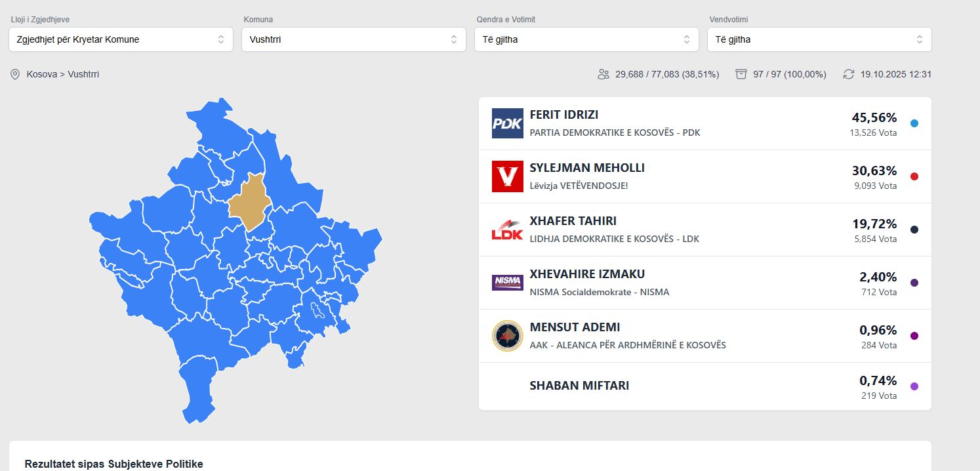This screenshot has height=471, width=980.
Task: Click the LDK party logo
Action: coord(507,230)
